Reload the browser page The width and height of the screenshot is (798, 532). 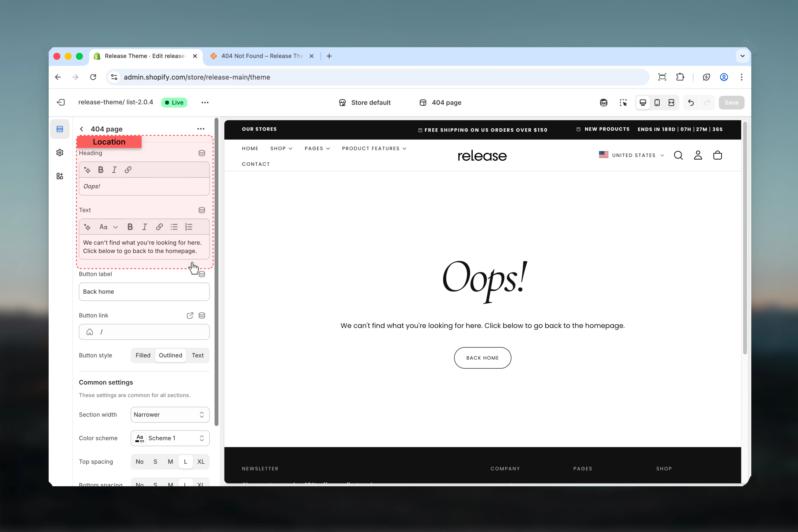(x=93, y=77)
